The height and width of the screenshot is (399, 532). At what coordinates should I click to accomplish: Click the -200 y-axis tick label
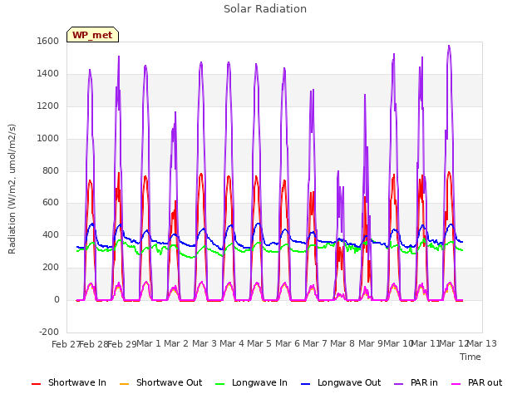(x=49, y=332)
